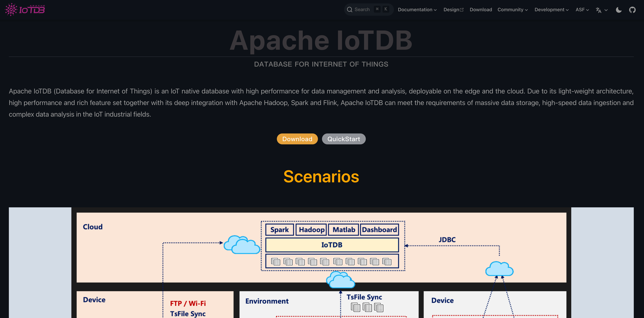Click the Apache IoTDB logo
Viewport: 644px width, 318px height.
pos(25,10)
